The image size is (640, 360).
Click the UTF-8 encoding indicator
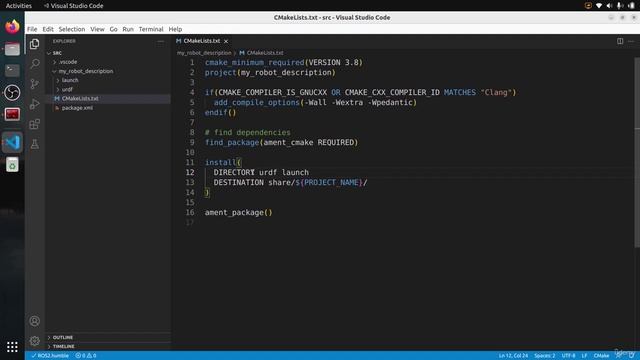(568, 356)
